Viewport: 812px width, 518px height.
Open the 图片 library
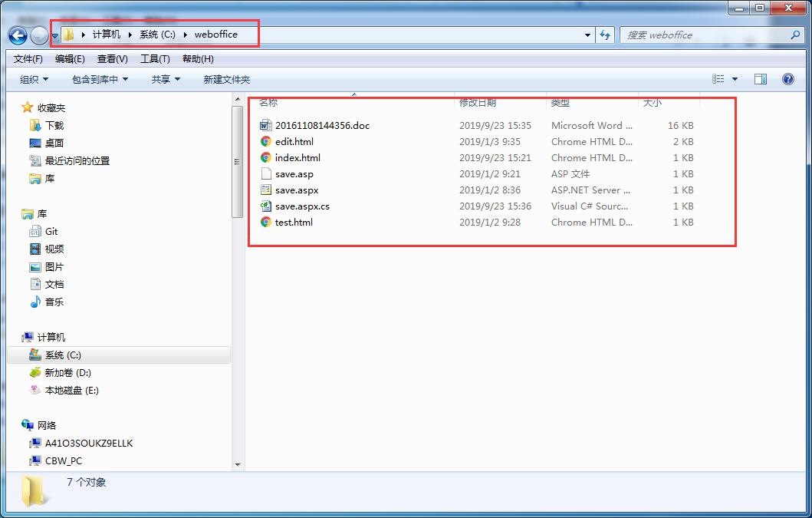(54, 266)
